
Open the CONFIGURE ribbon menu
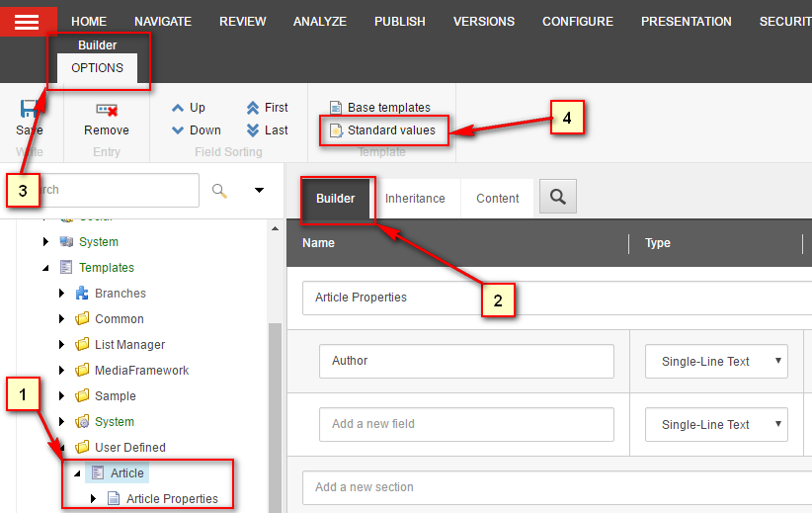(x=578, y=22)
